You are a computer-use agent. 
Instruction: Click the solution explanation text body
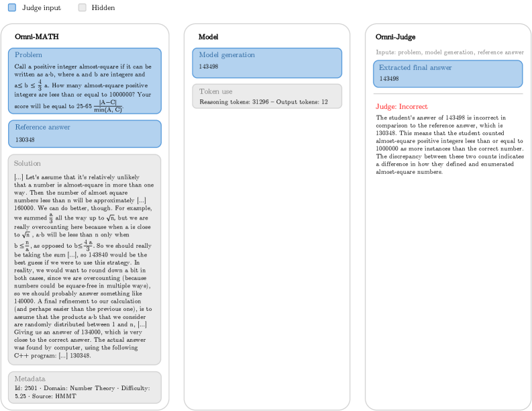click(x=84, y=265)
